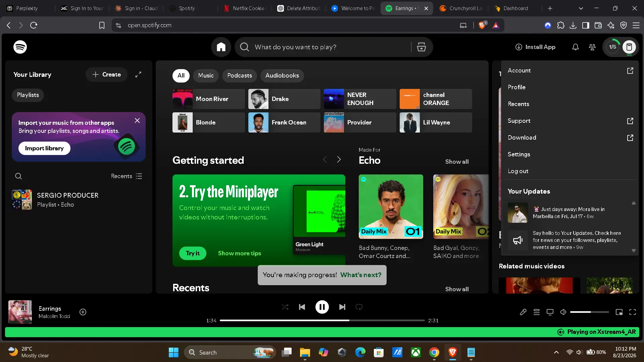Show hidden system tray icons
Image resolution: width=644 pixels, height=362 pixels.
click(x=556, y=352)
